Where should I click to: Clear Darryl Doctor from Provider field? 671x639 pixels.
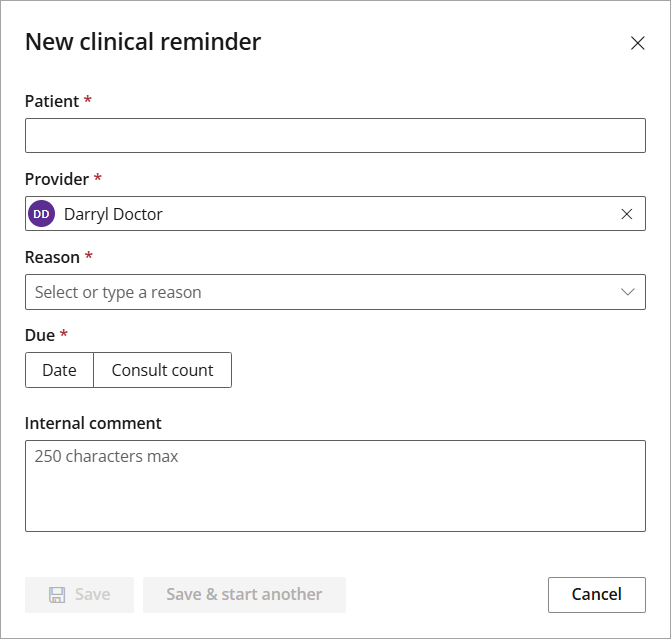point(626,214)
